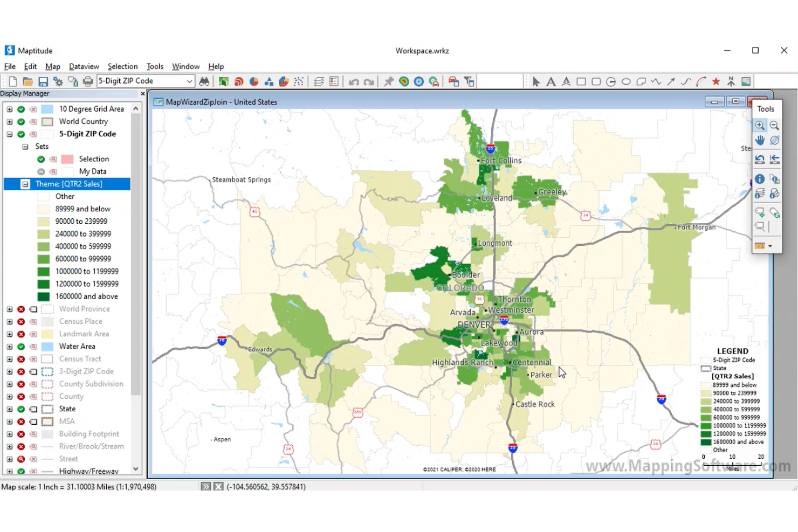Select the rectangle drawing tool
798x532 pixels.
581,81
